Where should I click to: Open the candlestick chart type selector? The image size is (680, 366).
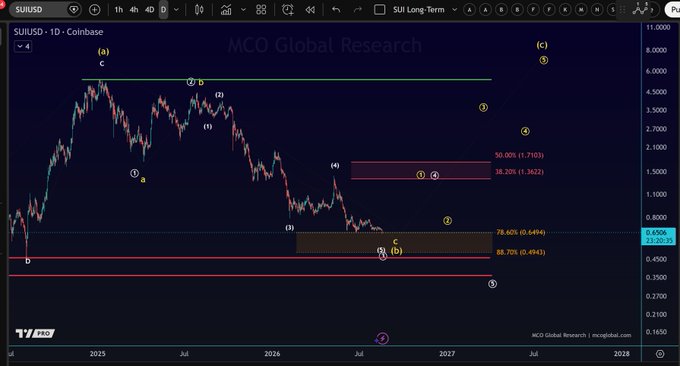coord(199,10)
